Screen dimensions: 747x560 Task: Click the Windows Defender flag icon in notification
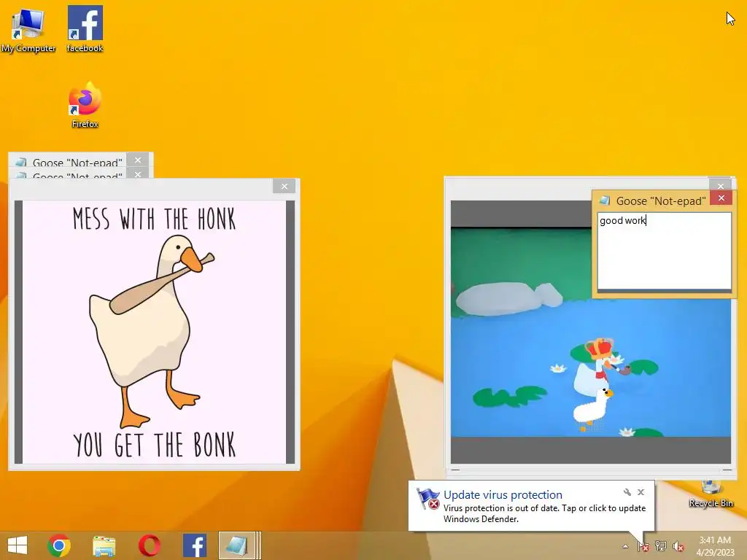427,499
